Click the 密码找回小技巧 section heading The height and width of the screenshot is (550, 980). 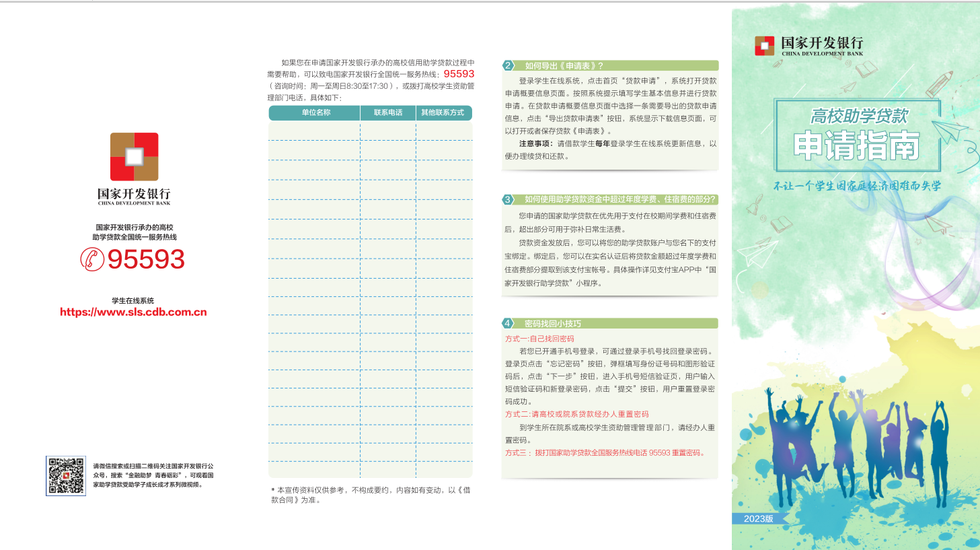click(x=552, y=324)
